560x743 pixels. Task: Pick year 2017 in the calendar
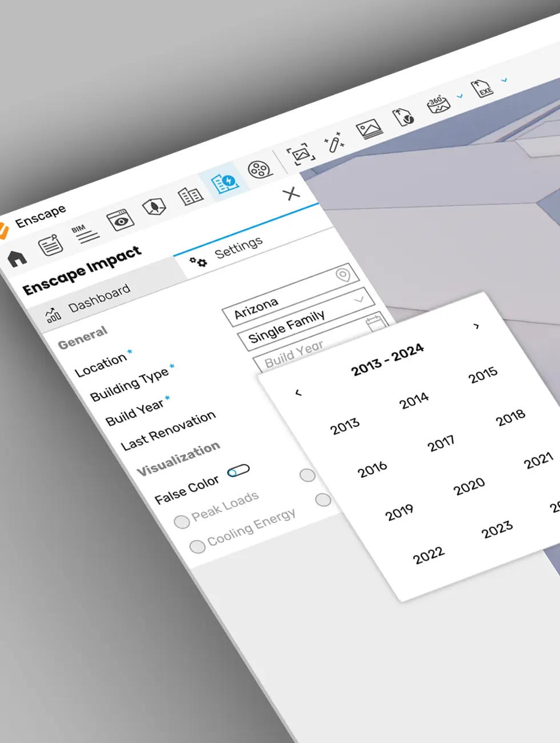[x=441, y=444]
